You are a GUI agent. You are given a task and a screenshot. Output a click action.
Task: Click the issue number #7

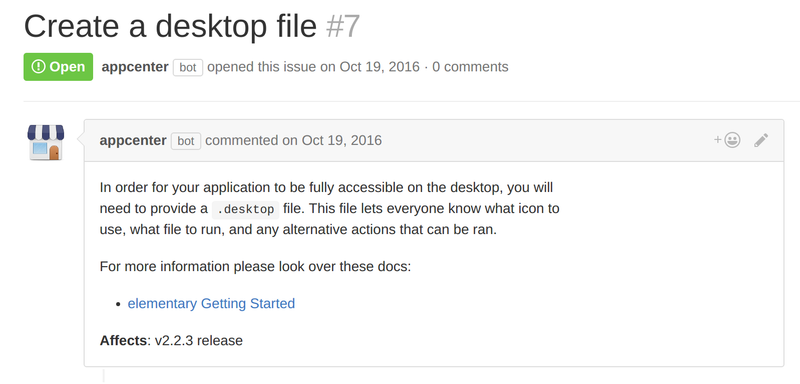[343, 27]
